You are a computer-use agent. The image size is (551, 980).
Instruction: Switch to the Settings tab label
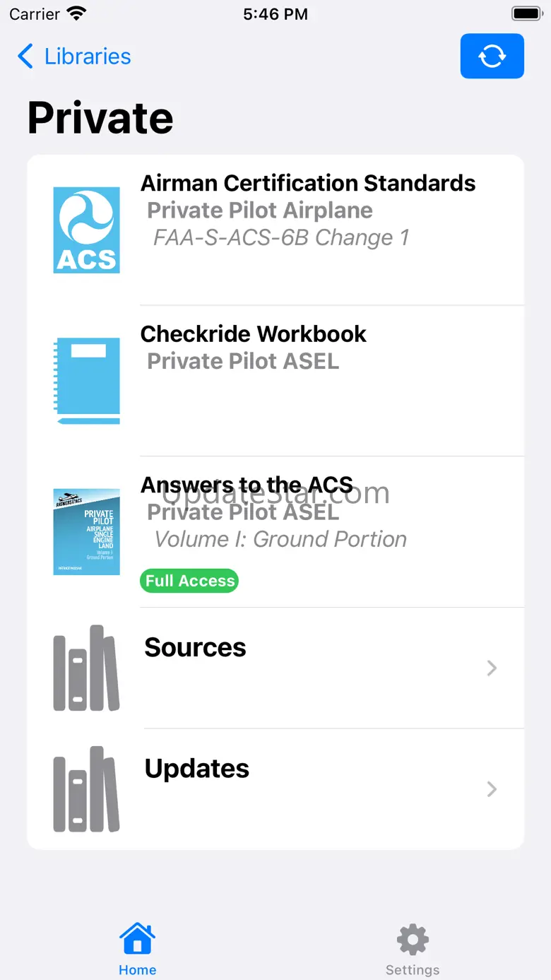[413, 970]
